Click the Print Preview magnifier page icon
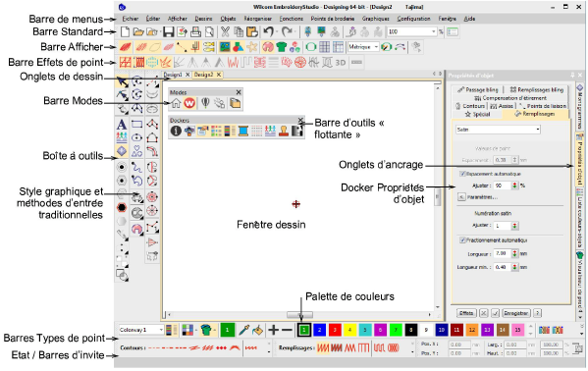Screen dimensions: 588x371 (209, 31)
